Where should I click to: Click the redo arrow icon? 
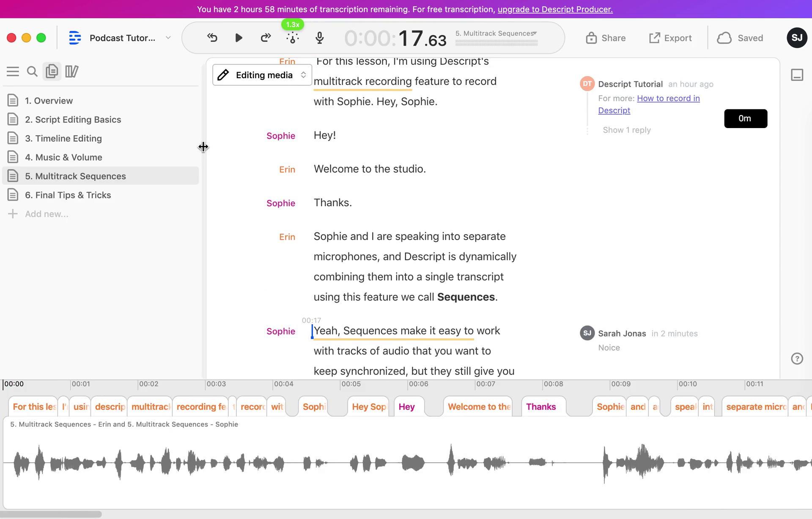tap(266, 38)
